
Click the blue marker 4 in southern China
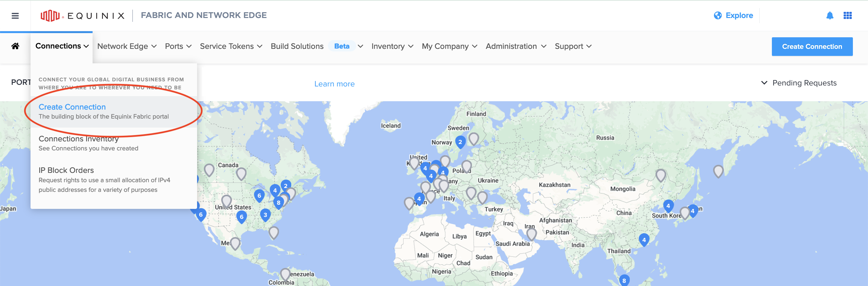pyautogui.click(x=644, y=240)
